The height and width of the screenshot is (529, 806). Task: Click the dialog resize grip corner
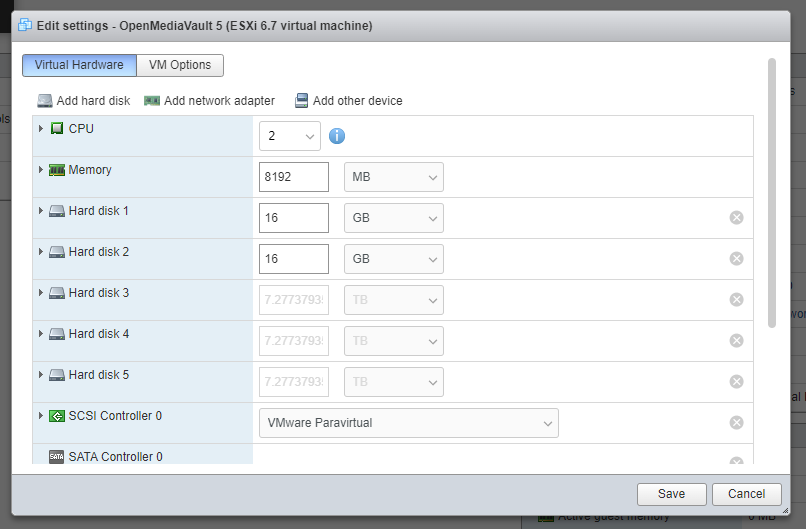(785, 510)
